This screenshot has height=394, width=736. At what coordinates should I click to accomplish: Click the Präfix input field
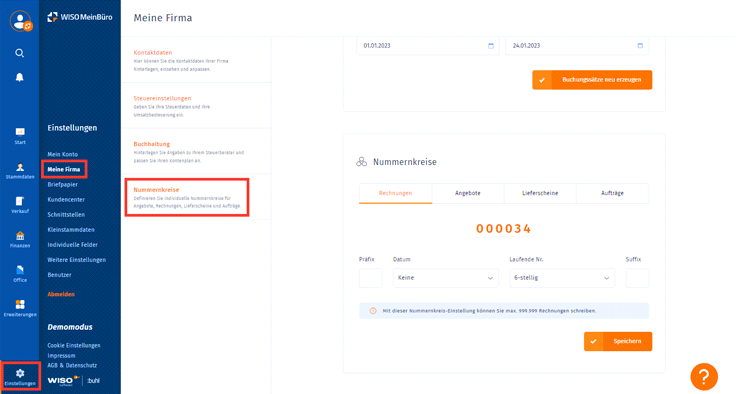[370, 278]
